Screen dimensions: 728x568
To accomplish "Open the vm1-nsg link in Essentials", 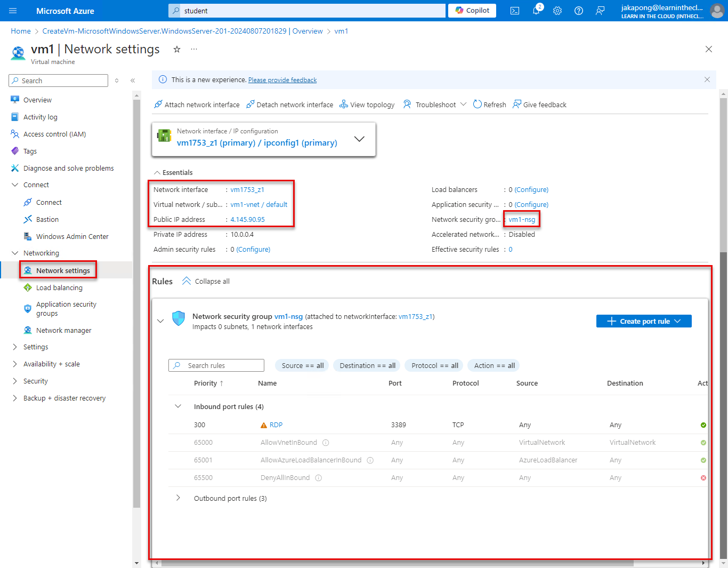I will coord(522,220).
